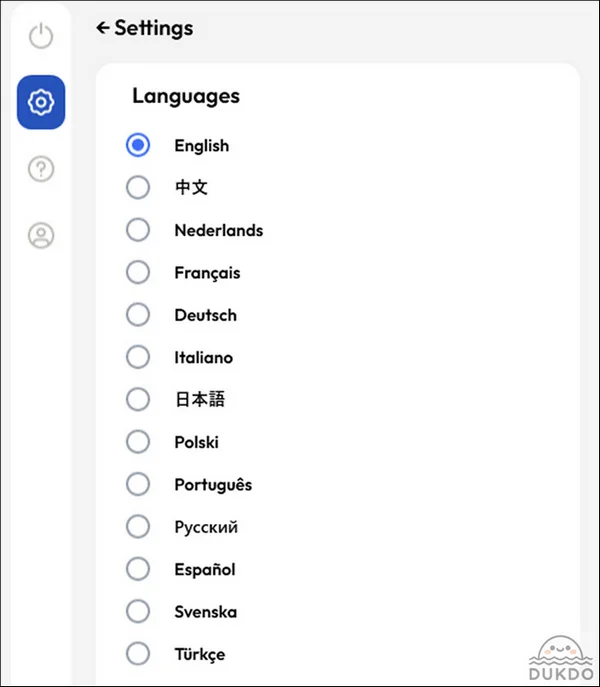Pick the Italiano radio option
This screenshot has width=600, height=687.
pos(138,357)
